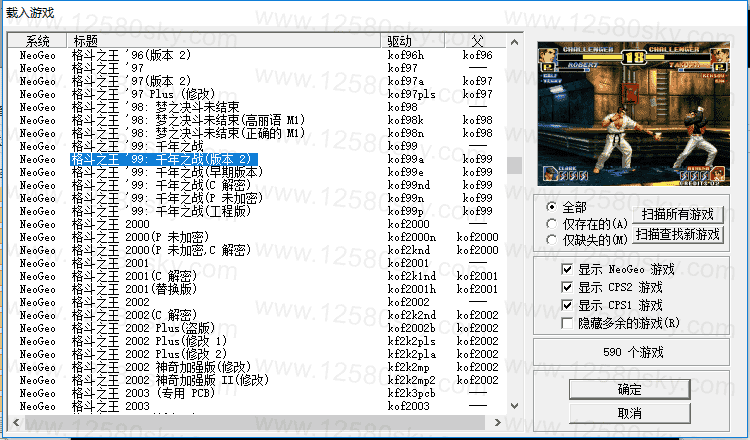The height and width of the screenshot is (440, 750).
Task: Select 格斗之王 2002(C 解密) entry
Action: coord(256,315)
